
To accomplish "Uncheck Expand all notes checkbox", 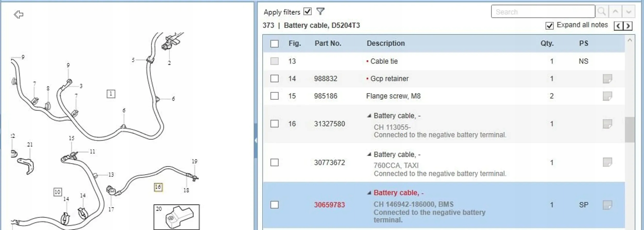I will point(549,25).
